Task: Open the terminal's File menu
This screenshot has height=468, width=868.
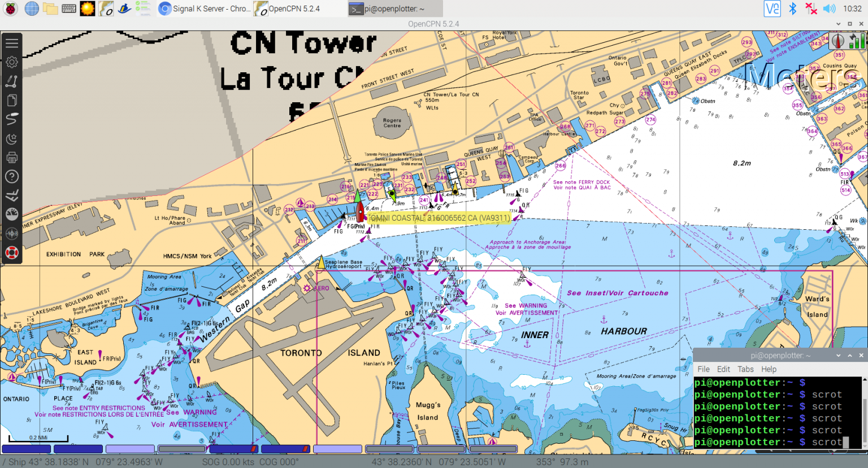Action: 703,369
